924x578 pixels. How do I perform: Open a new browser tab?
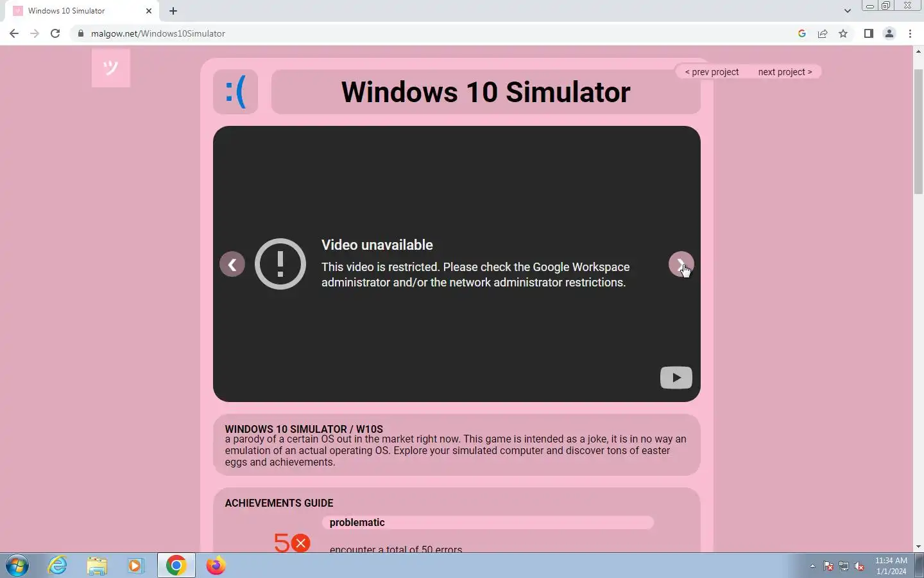pos(173,11)
